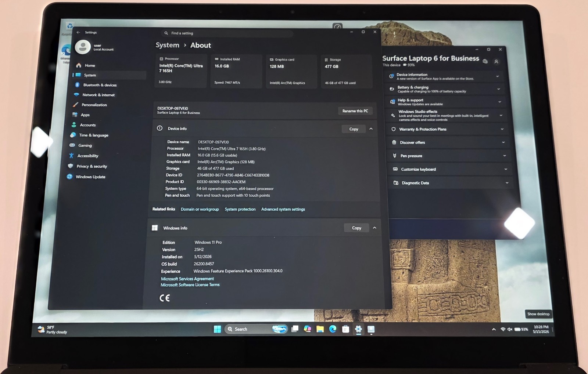
Task: Open Accounts in Settings sidebar
Action: [x=107, y=125]
